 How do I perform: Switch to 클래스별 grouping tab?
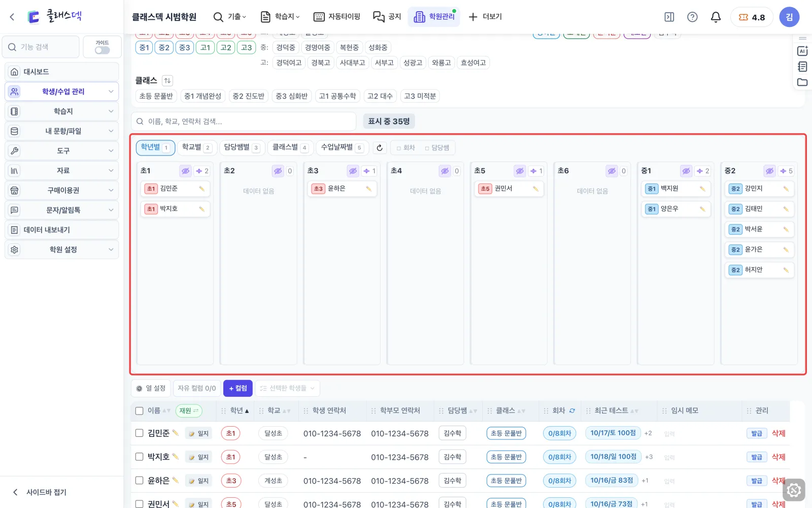290,147
